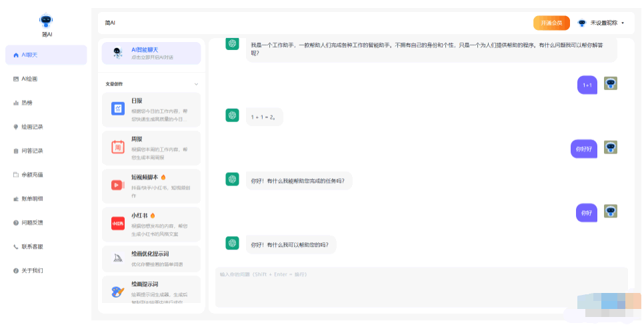Choose the 小红书 red icon template

[x=118, y=224]
